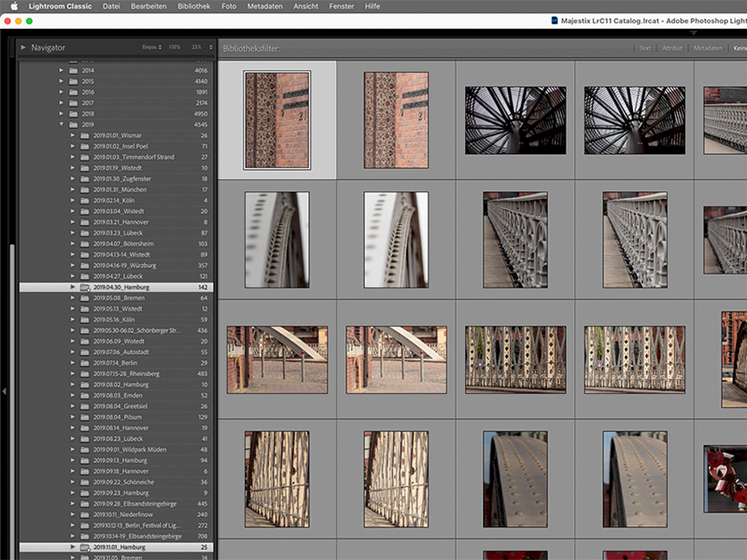The height and width of the screenshot is (560, 747).
Task: Click the 2019.06.09_Wistedt folder icon
Action: (85, 341)
